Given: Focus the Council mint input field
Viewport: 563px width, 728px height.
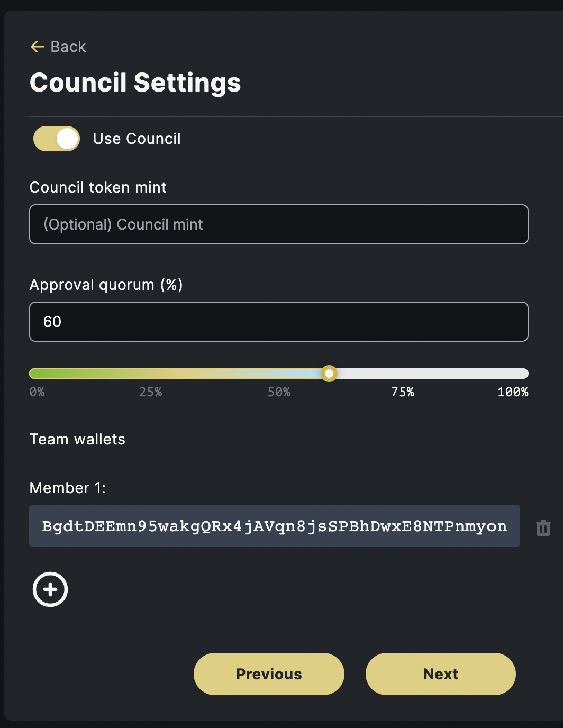Looking at the screenshot, I should click(278, 224).
